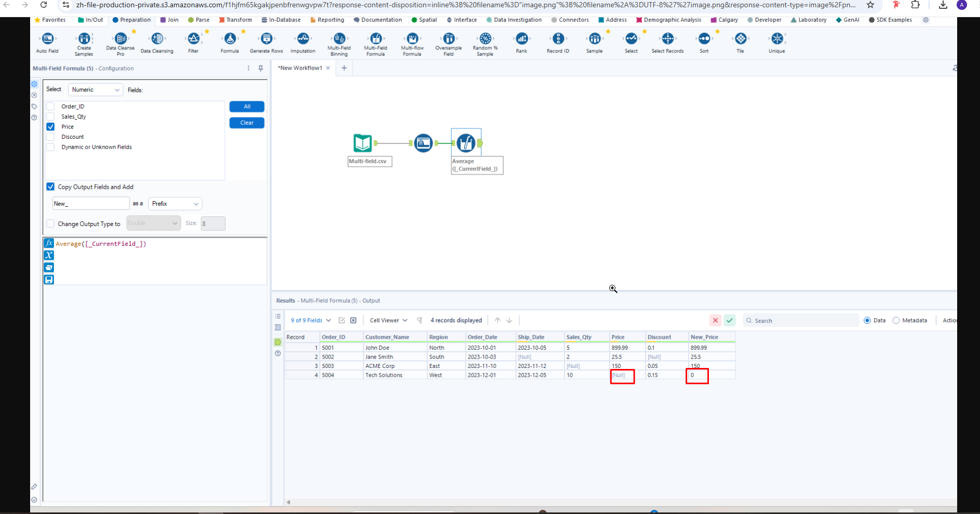The image size is (980, 514).
Task: Click the Clear fields button
Action: click(x=247, y=123)
